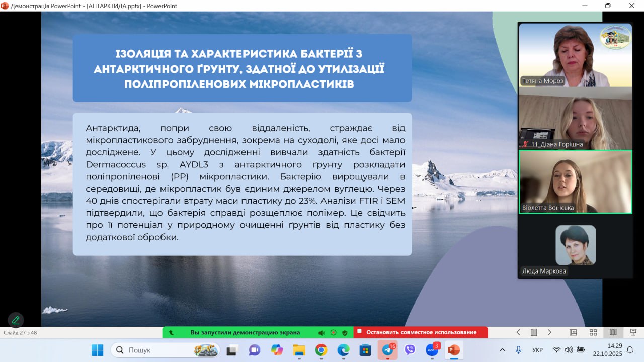Advance to the next slide arrow
The height and width of the screenshot is (362, 644).
pos(549,332)
